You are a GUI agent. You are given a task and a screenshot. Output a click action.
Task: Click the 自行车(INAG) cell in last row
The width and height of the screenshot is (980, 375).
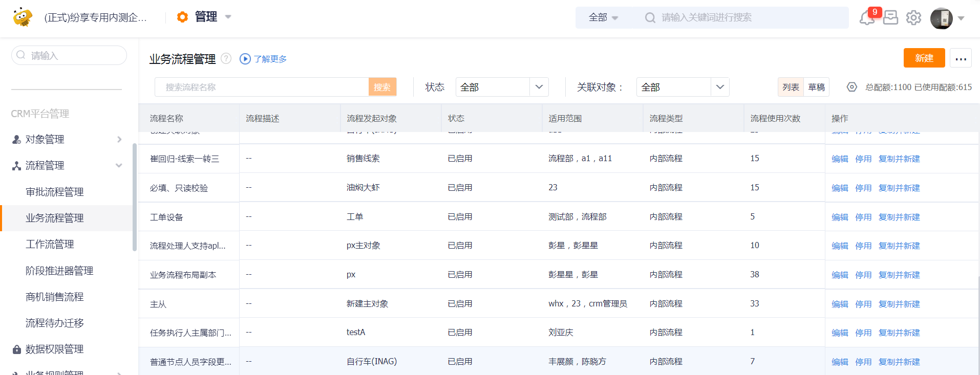(x=372, y=362)
